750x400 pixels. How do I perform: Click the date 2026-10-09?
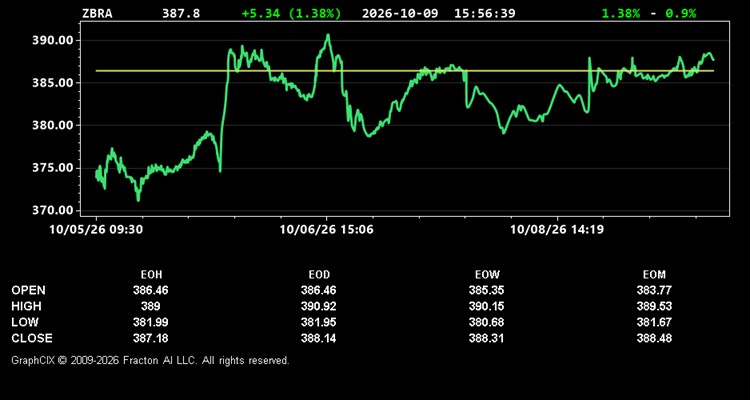pos(400,13)
